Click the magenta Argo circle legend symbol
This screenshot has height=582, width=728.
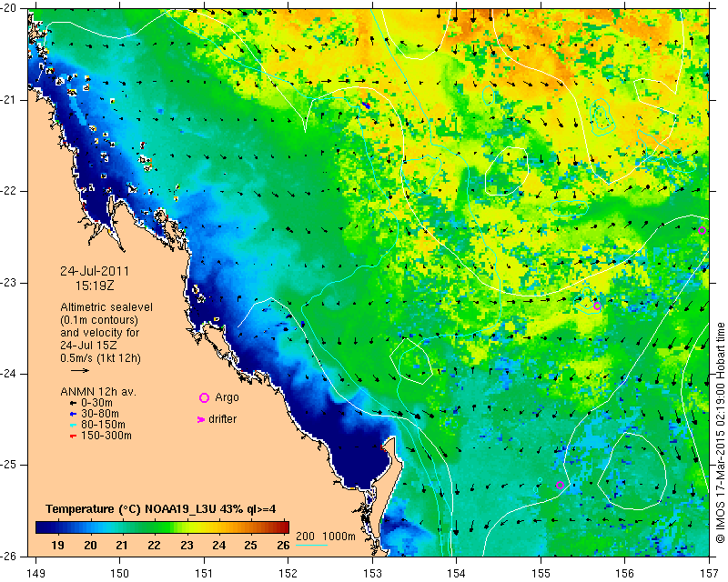click(x=204, y=397)
